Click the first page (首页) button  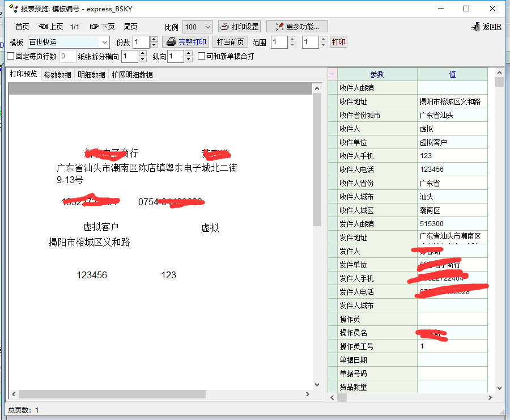(22, 27)
